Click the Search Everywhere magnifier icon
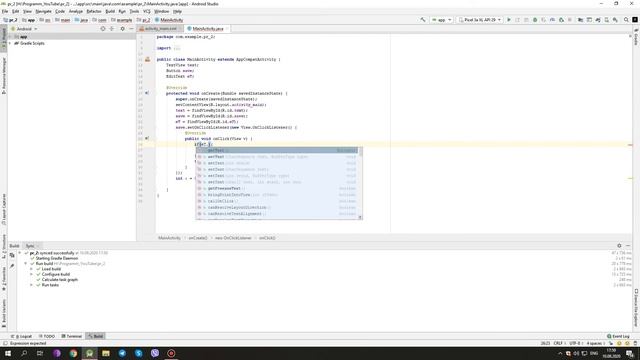This screenshot has height=360, width=640. pos(626,20)
